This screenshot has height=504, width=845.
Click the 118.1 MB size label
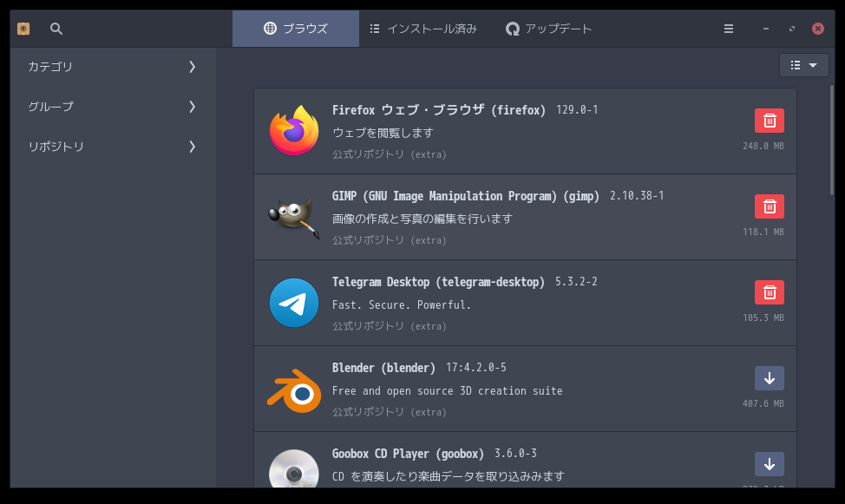[x=763, y=232]
